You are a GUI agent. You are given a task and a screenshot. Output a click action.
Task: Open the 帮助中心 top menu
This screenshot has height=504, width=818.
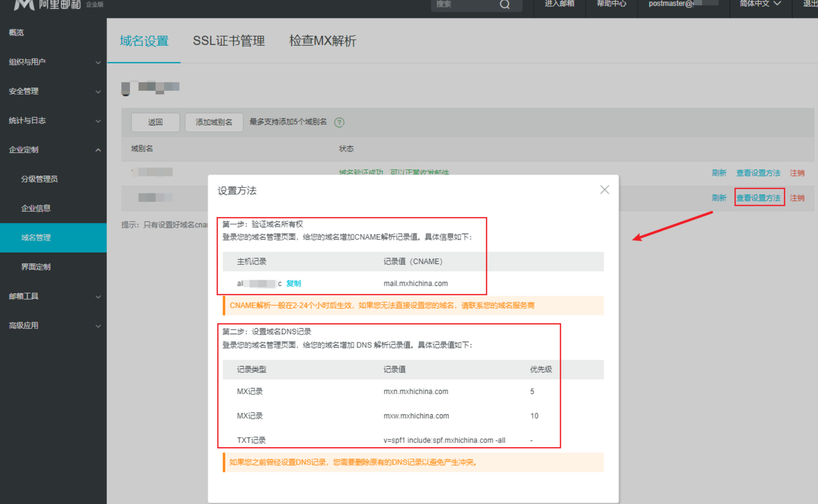pos(611,4)
